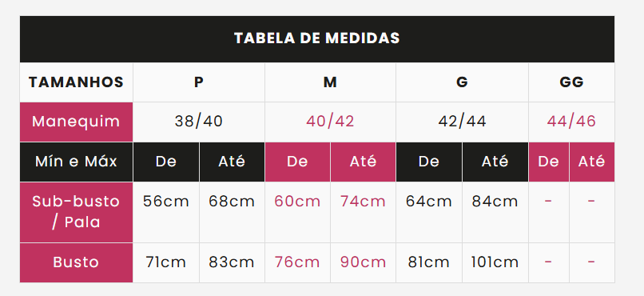Click the 74cm sub-busto cell
Viewport: 644px width, 296px height.
coord(363,212)
